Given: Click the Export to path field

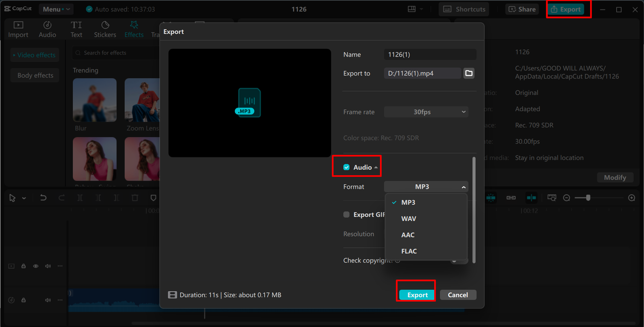Looking at the screenshot, I should coord(422,73).
